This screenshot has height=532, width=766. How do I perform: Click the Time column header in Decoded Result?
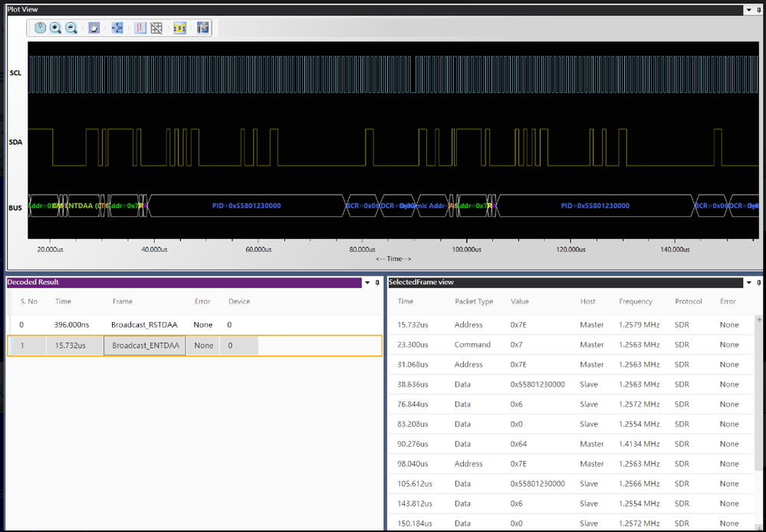(x=63, y=301)
